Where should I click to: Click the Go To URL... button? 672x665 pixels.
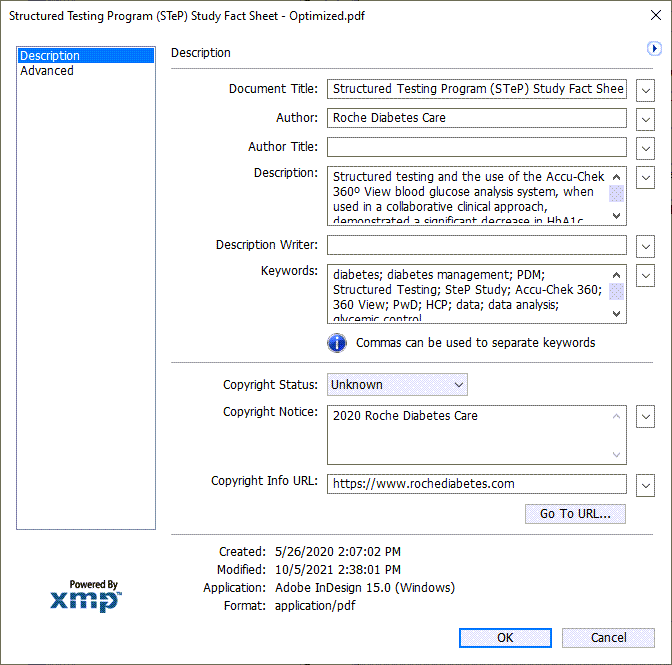[575, 514]
